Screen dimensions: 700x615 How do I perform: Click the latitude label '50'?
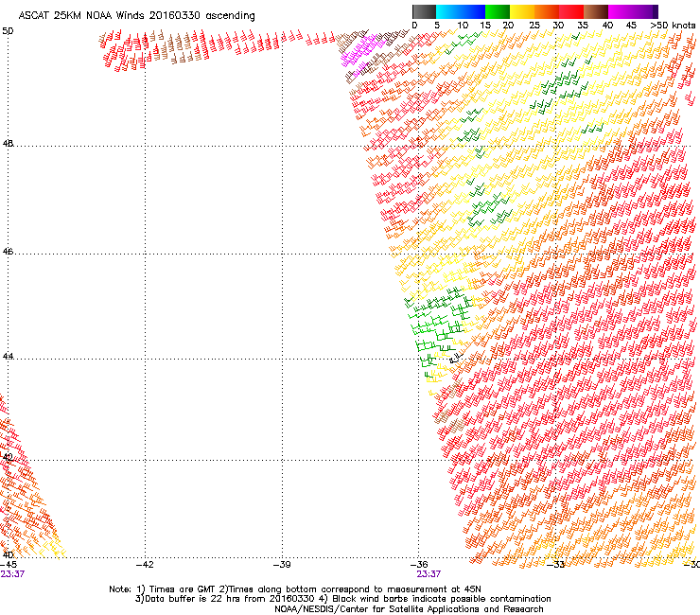point(8,31)
